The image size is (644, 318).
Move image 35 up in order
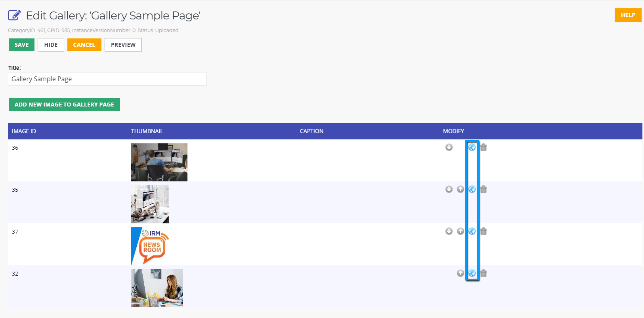coord(460,189)
